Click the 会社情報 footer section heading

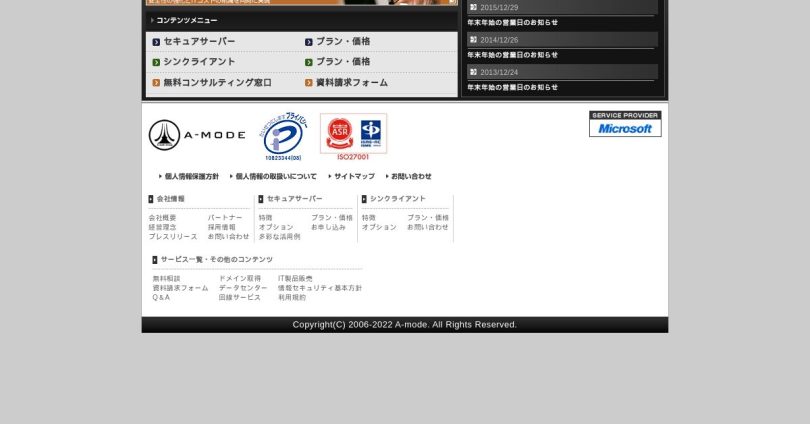click(170, 199)
